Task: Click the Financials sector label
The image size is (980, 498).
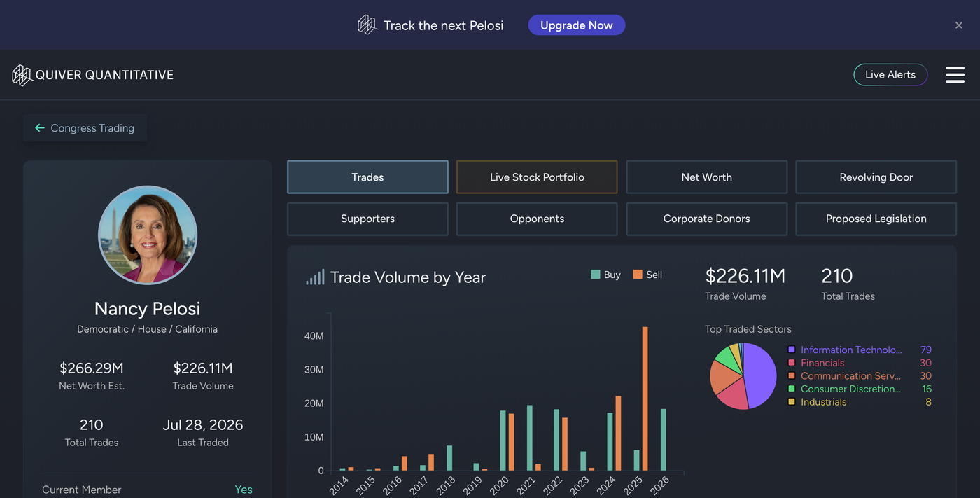Action: (x=822, y=363)
